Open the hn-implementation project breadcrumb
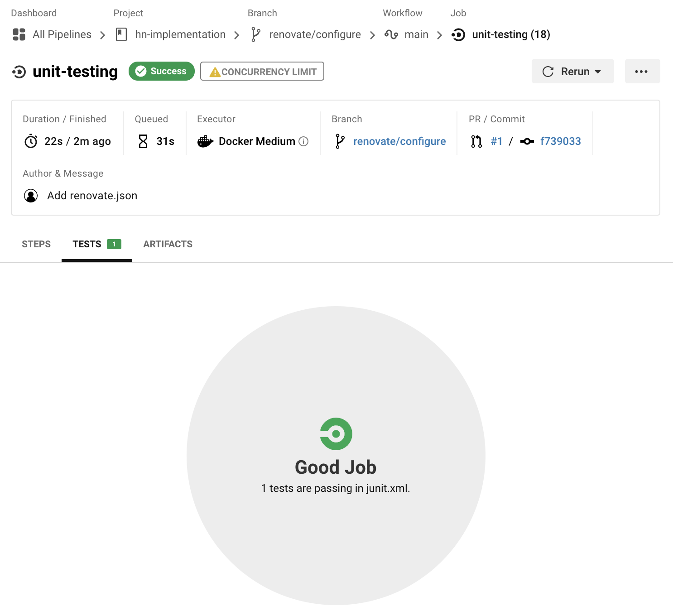This screenshot has height=616, width=673. [180, 34]
